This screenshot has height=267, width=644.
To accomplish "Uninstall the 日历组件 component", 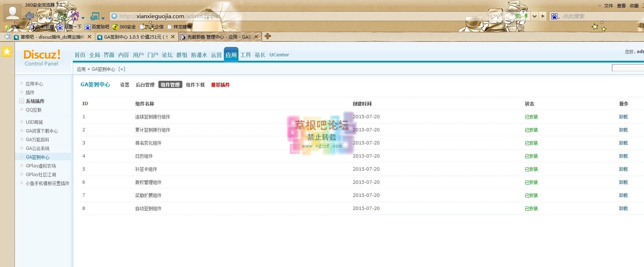I will coord(623,156).
